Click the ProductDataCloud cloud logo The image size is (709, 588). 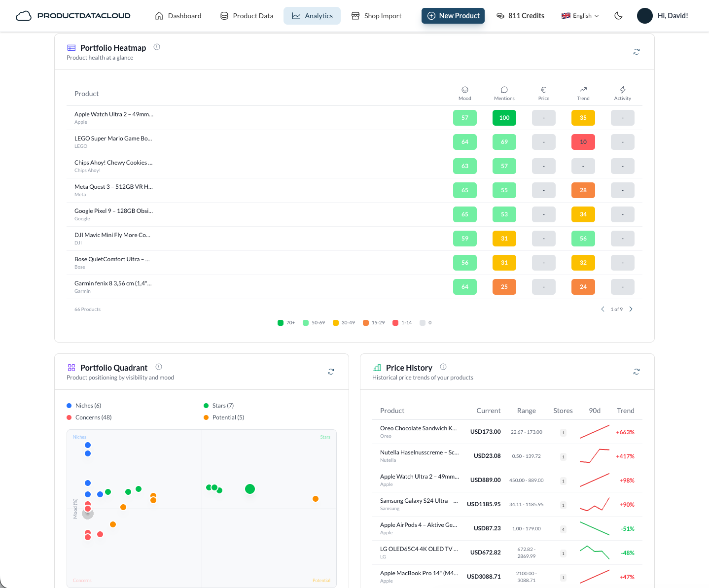(24, 16)
